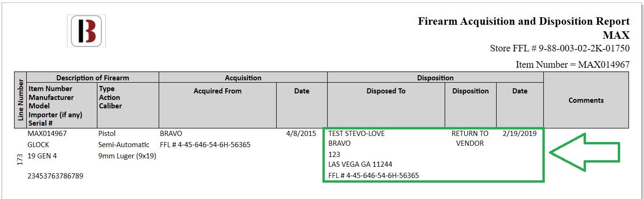This screenshot has width=644, height=199.
Task: Click item number MAX014967 in the row
Action: [47, 134]
